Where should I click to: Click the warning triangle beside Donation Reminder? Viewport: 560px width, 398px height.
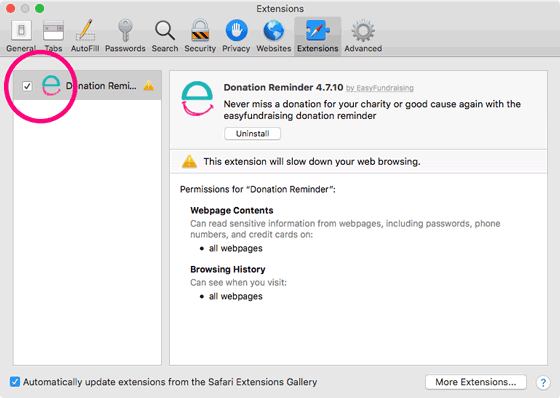click(149, 86)
